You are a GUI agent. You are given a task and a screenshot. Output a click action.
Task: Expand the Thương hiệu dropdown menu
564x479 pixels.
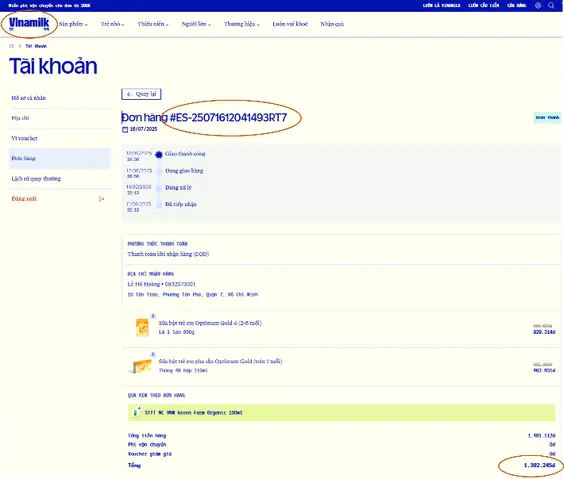(241, 24)
